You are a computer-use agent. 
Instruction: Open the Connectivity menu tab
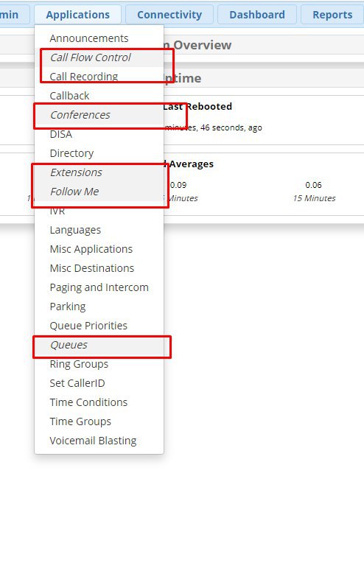(x=169, y=15)
